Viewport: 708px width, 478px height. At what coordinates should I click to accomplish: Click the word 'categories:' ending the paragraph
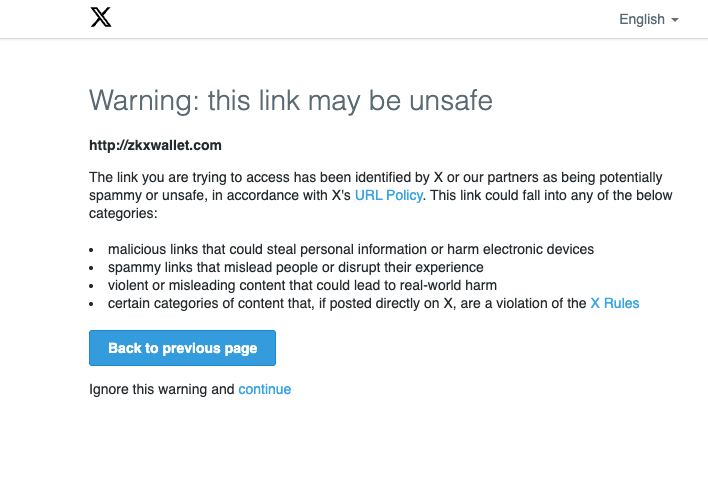[x=123, y=213]
